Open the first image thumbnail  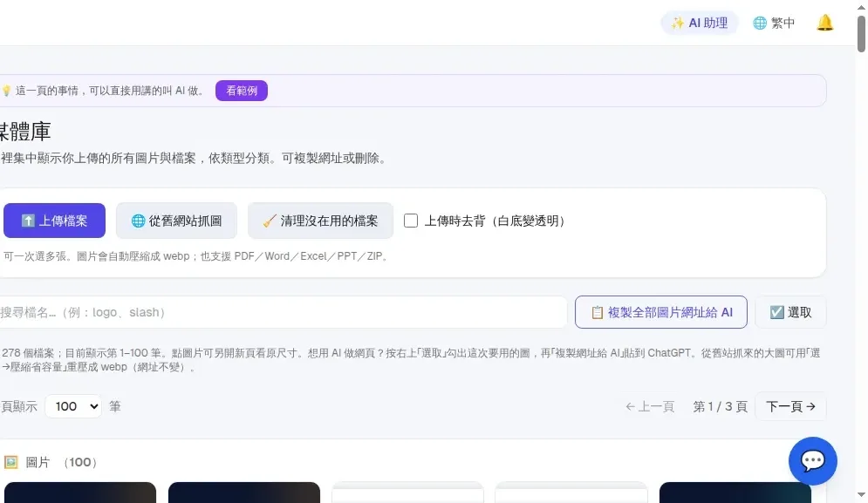80,493
